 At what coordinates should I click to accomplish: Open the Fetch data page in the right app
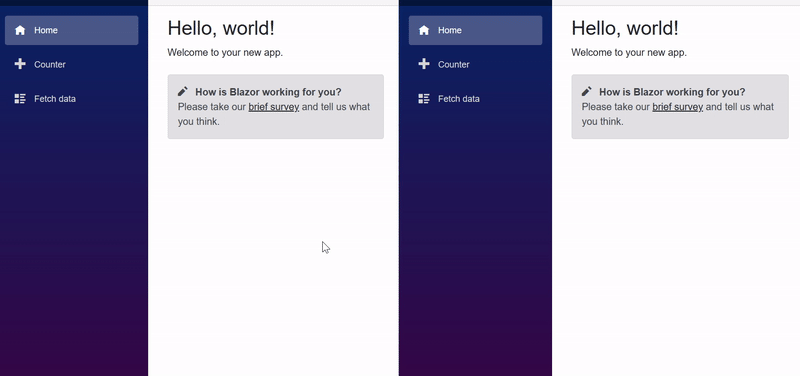(x=476, y=98)
